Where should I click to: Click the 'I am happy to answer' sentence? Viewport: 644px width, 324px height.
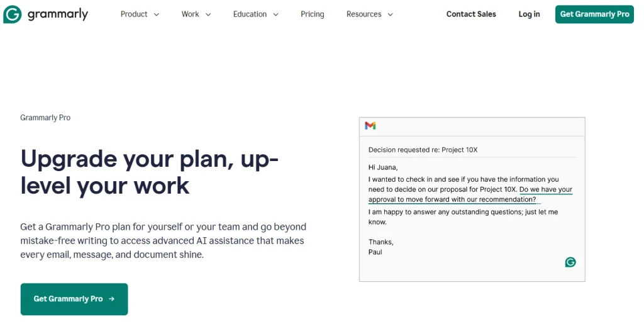point(463,217)
